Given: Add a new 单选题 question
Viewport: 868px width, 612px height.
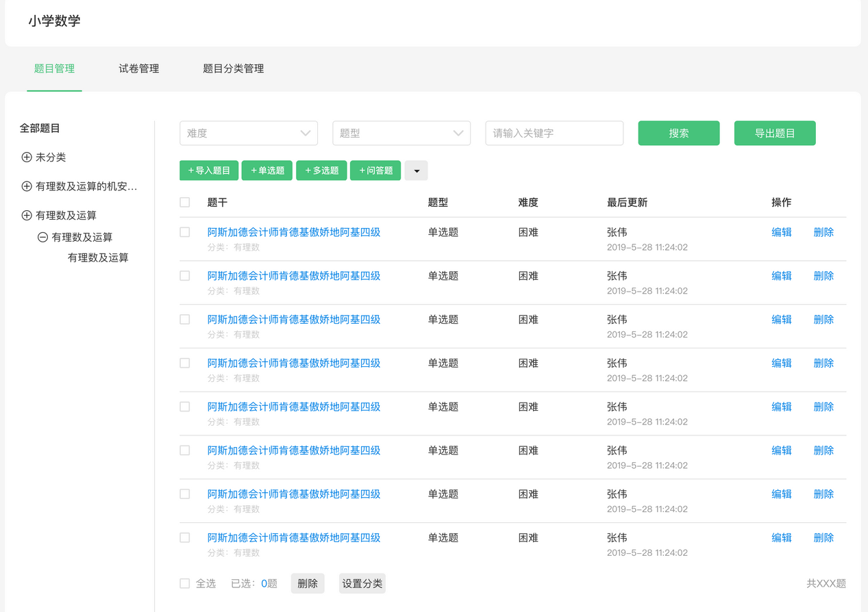Looking at the screenshot, I should 267,170.
